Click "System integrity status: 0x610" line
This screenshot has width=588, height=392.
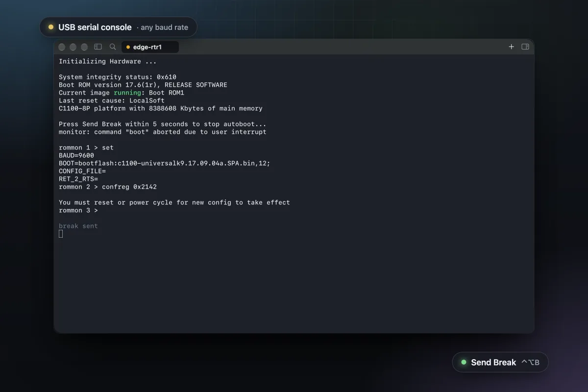(x=118, y=77)
